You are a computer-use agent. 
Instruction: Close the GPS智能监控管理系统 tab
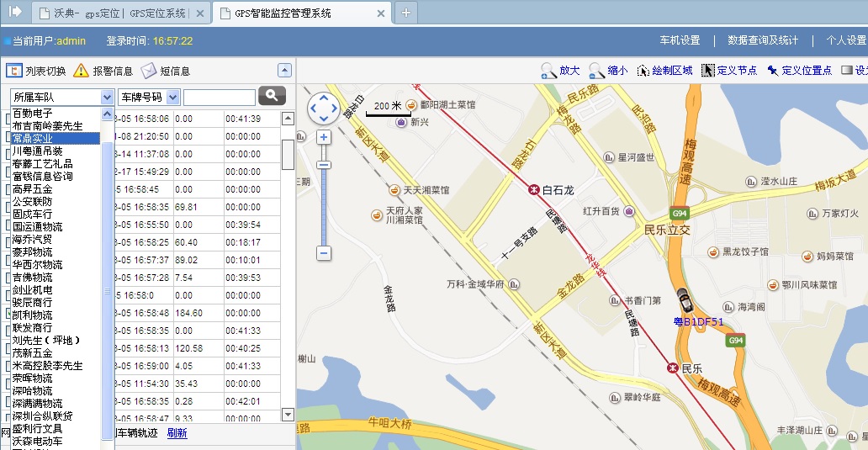tap(381, 13)
